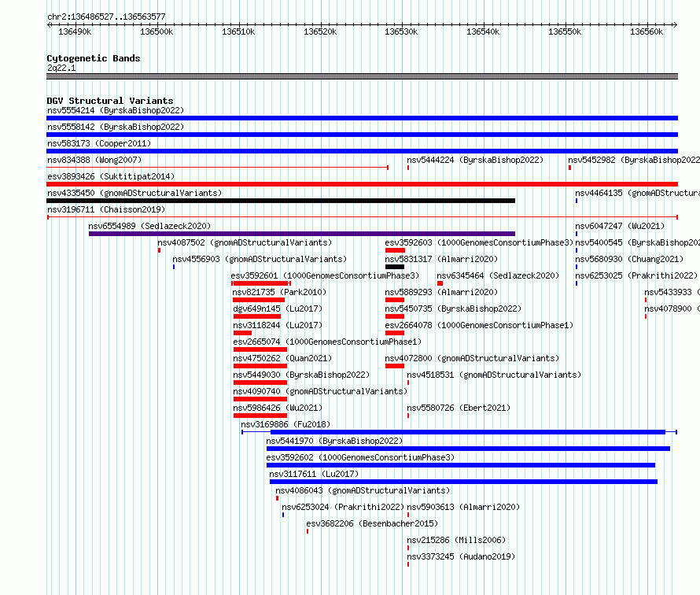
Task: Click nsv6253025 (Prakrithi2022) label
Action: [636, 275]
